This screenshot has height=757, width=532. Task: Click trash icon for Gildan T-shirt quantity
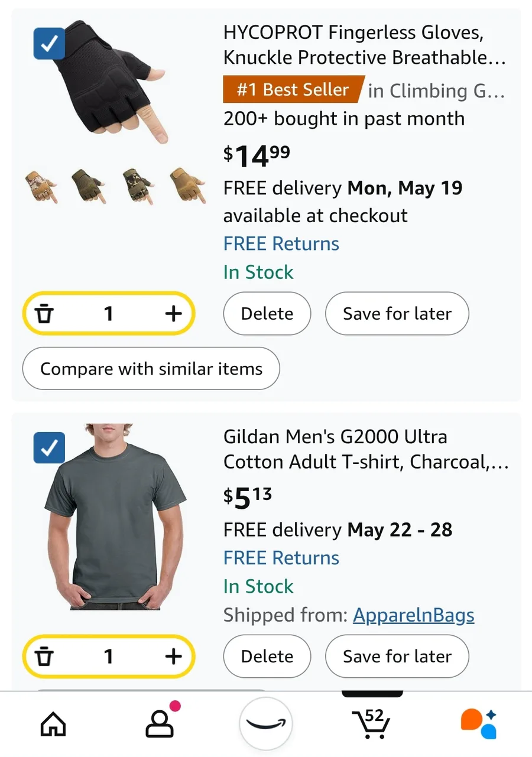[x=44, y=656]
